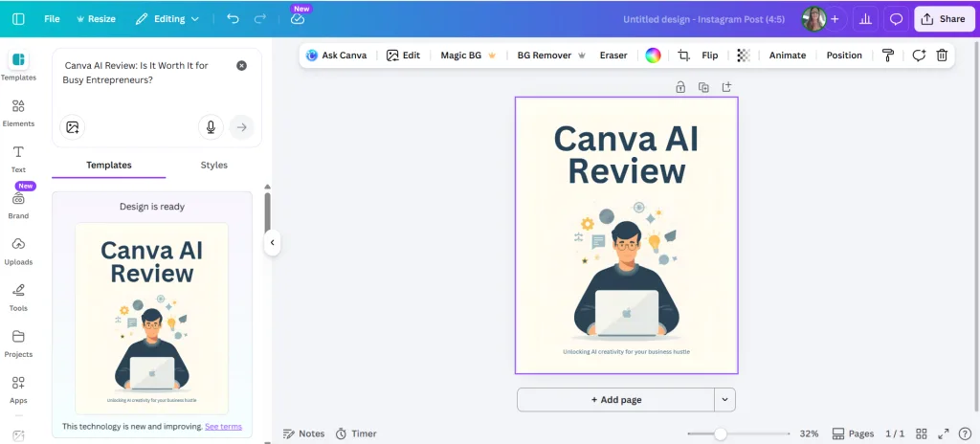Click the + Add page button
980x444 pixels.
pyautogui.click(x=615, y=400)
